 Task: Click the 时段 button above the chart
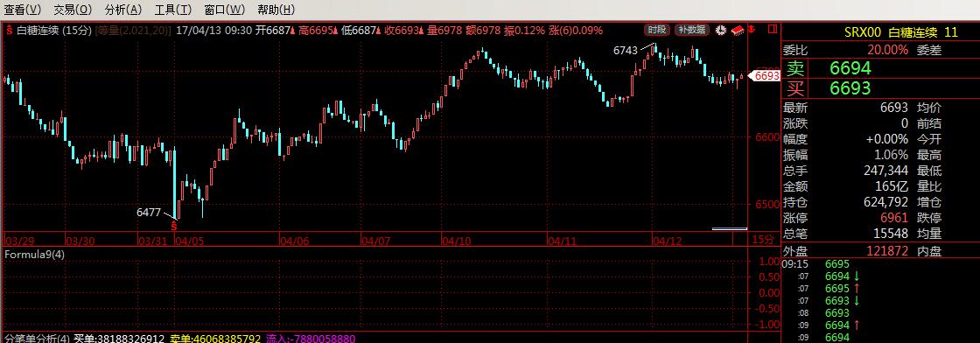[x=657, y=30]
